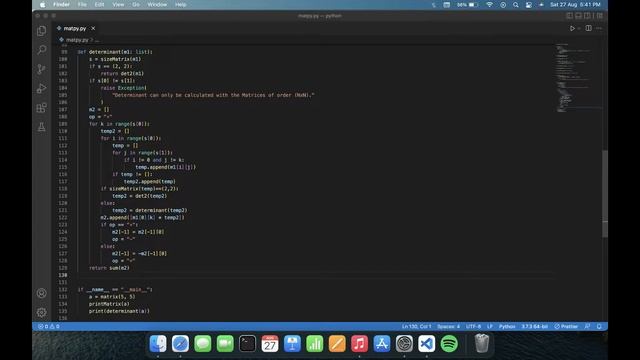The image size is (640, 360).
Task: Open Control Center in menu bar
Action: pos(529,5)
